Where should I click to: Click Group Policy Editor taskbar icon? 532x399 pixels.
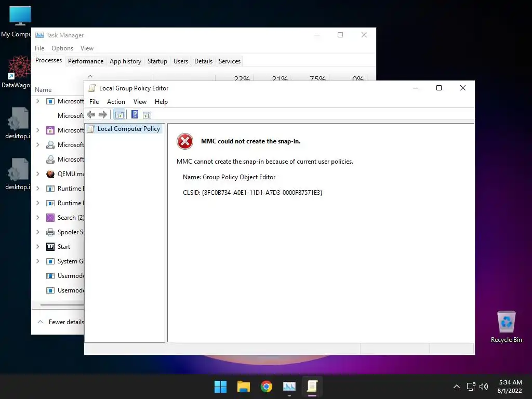point(312,387)
